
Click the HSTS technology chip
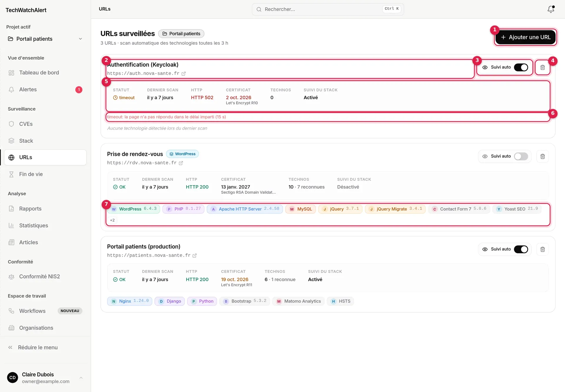click(x=340, y=301)
